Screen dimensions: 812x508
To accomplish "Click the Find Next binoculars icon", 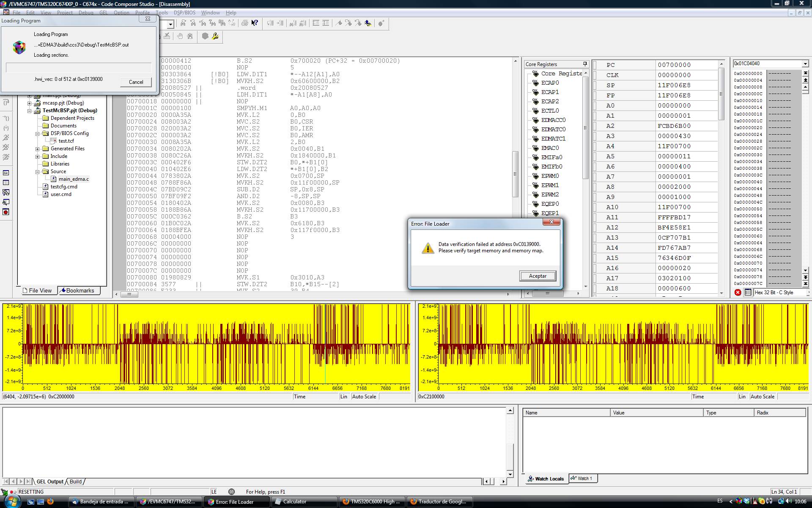I will click(183, 23).
